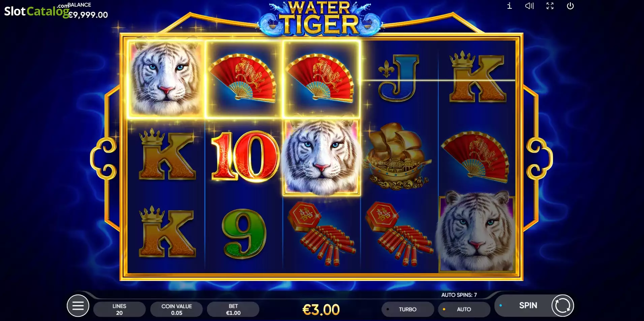Click the golden ship symbol
This screenshot has width=644, height=321.
399,156
